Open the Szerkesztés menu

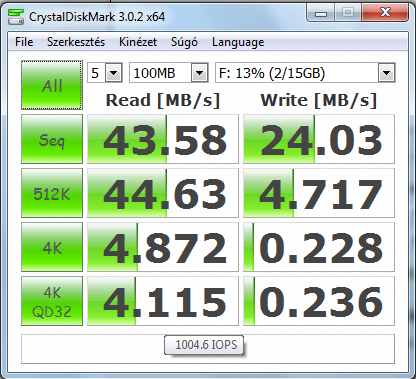pos(76,42)
